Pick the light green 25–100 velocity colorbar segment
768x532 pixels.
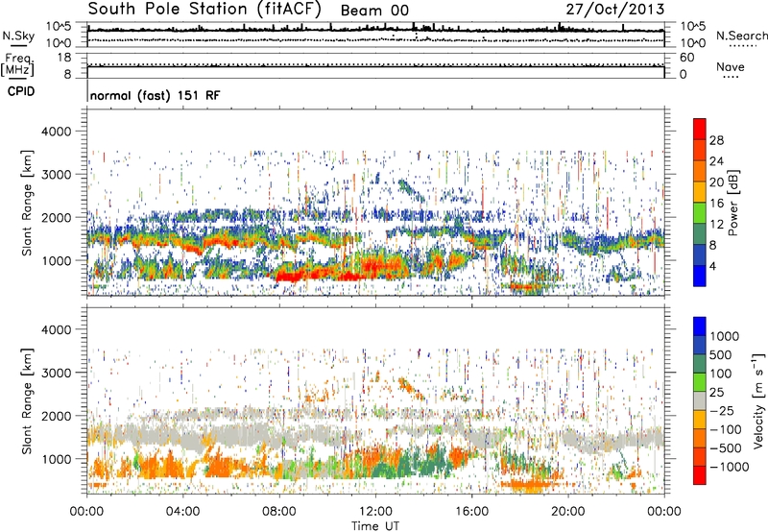point(700,382)
